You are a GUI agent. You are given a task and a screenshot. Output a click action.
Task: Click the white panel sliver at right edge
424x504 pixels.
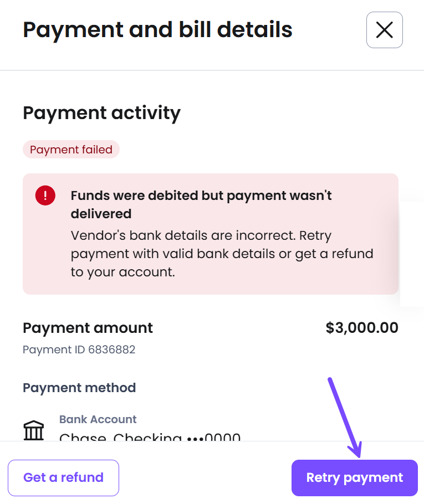coord(412,255)
